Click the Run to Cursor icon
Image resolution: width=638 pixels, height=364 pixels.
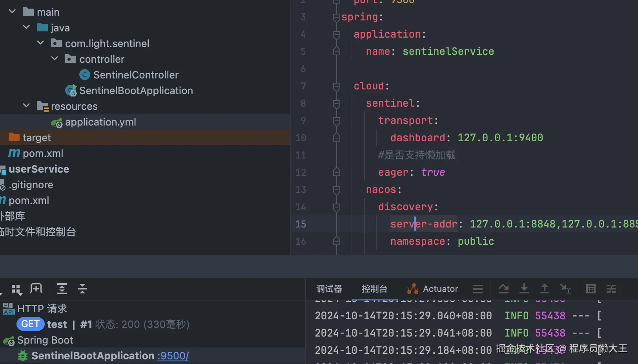(565, 289)
